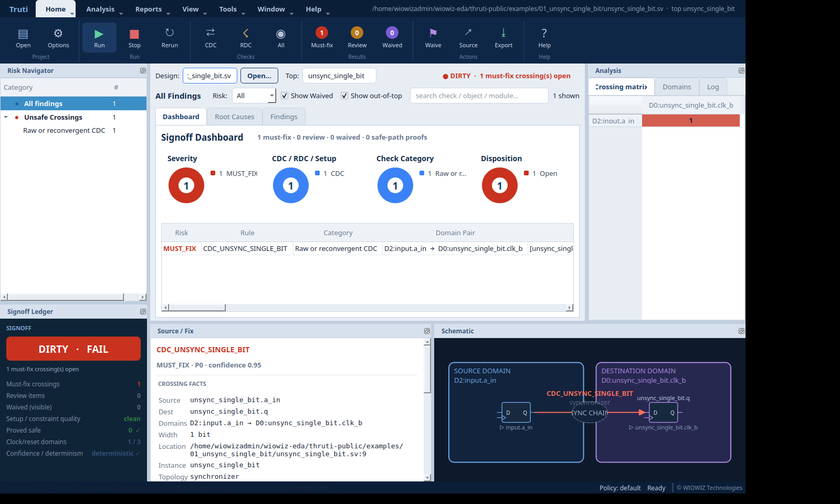Select Raw or reconvergent CDC tree row
The image size is (840, 504).
73,130
